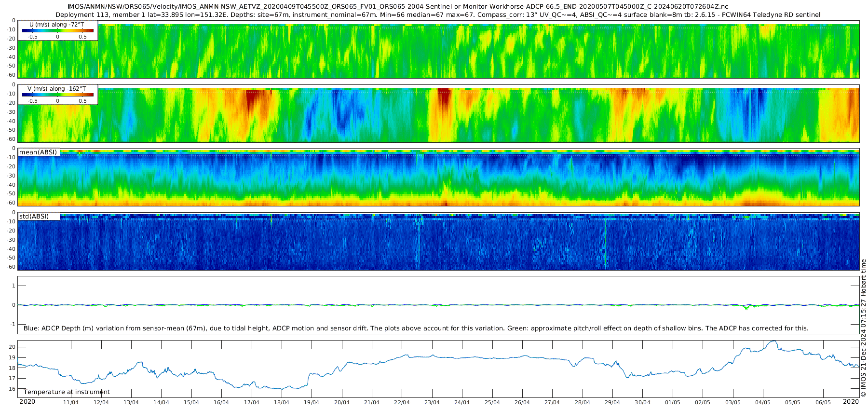Screen dimensions: 868x410
Task: Select the 17/04 date on time axis
Action: tap(251, 402)
